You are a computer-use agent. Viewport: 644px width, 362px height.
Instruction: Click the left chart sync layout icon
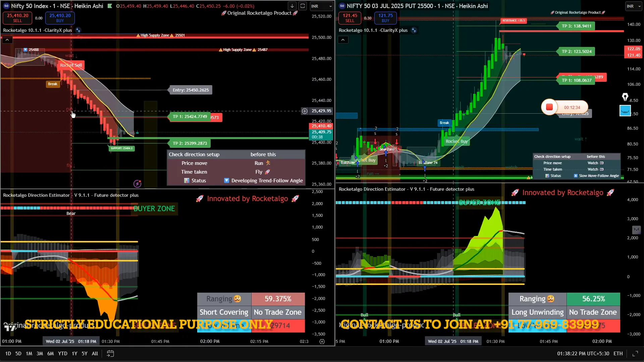pos(303,6)
